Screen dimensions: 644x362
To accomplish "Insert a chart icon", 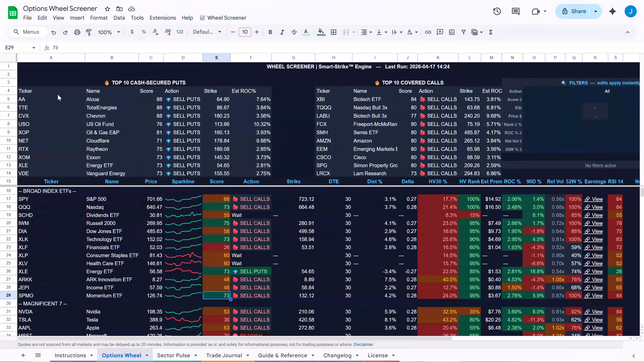I will coord(452,32).
